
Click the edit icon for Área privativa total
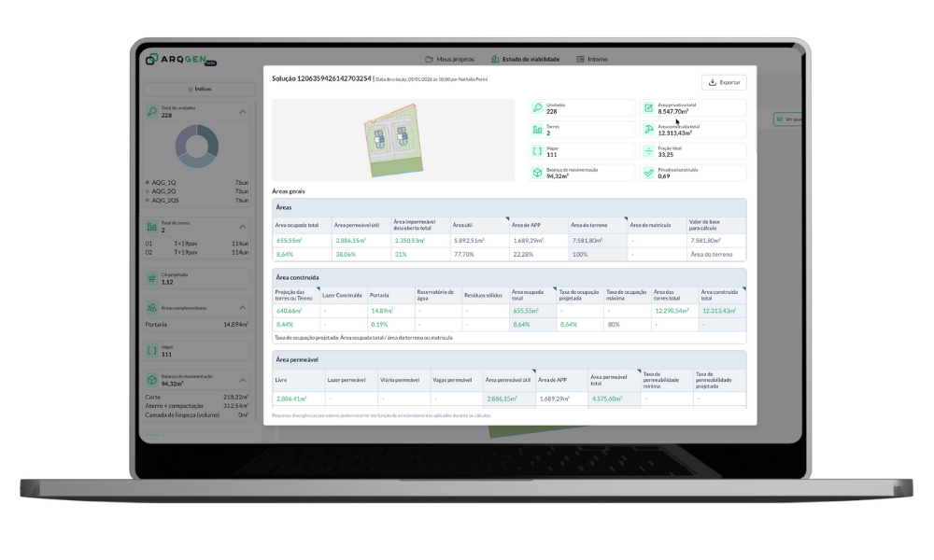click(x=648, y=108)
